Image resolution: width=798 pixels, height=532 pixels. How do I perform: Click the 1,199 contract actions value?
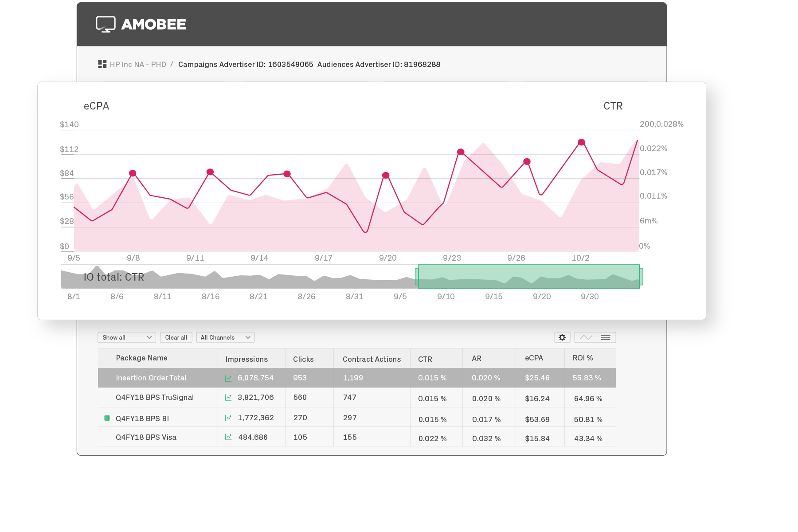coord(352,378)
